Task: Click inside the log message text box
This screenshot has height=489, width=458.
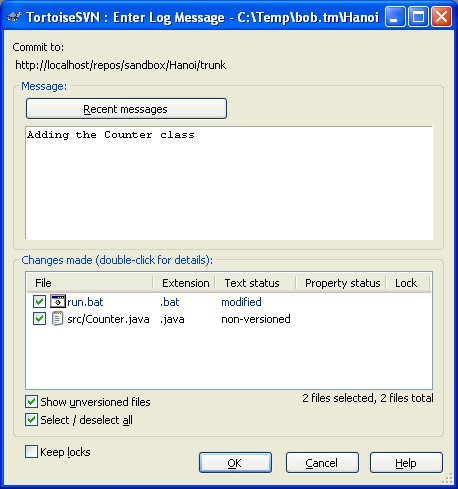Action: [229, 183]
